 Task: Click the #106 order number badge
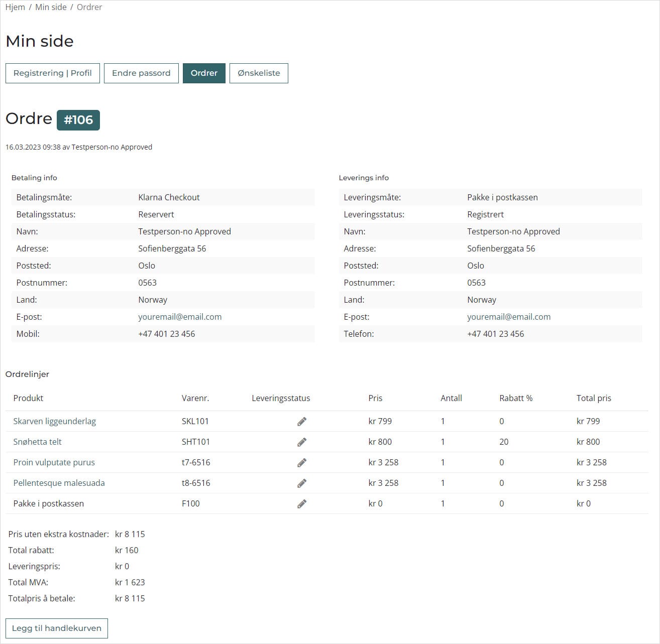78,120
